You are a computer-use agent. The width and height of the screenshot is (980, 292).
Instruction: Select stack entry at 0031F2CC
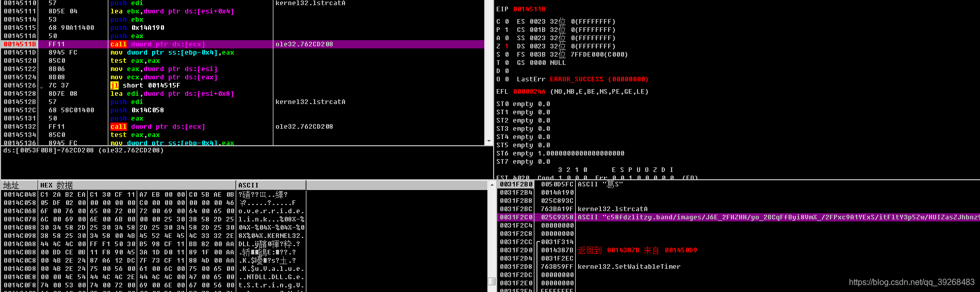tap(739, 242)
